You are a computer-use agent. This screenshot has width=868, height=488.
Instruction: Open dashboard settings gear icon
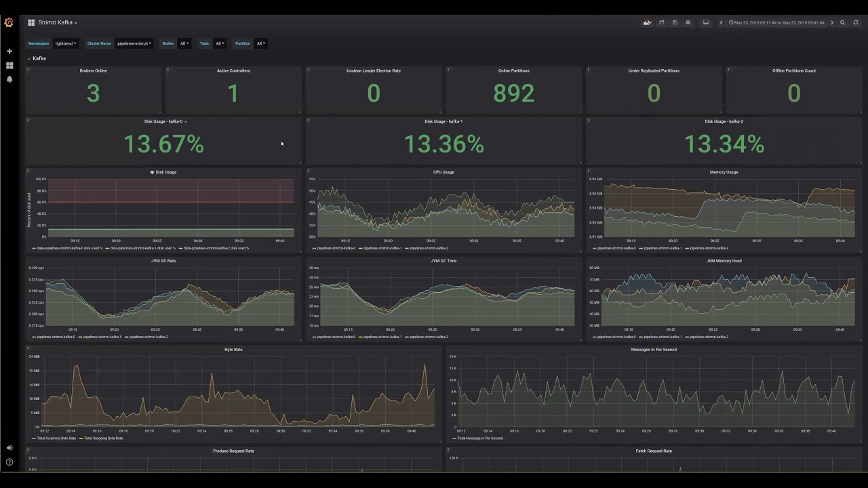click(x=688, y=22)
